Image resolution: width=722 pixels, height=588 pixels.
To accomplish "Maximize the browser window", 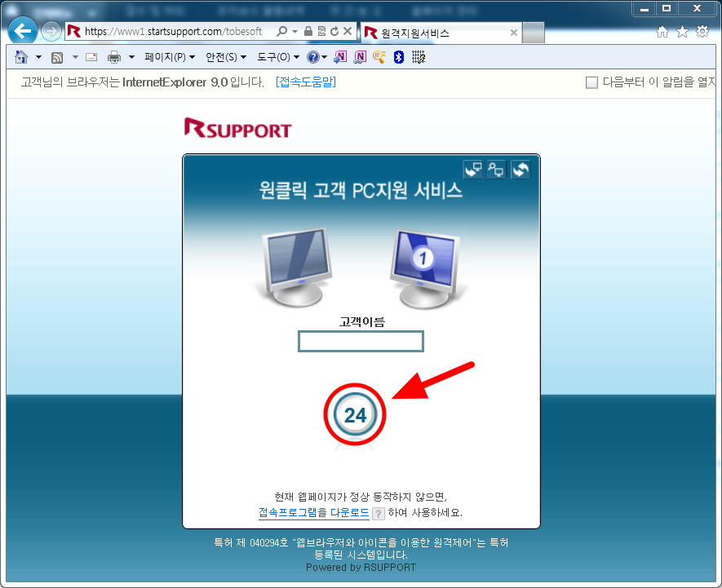I will click(667, 9).
